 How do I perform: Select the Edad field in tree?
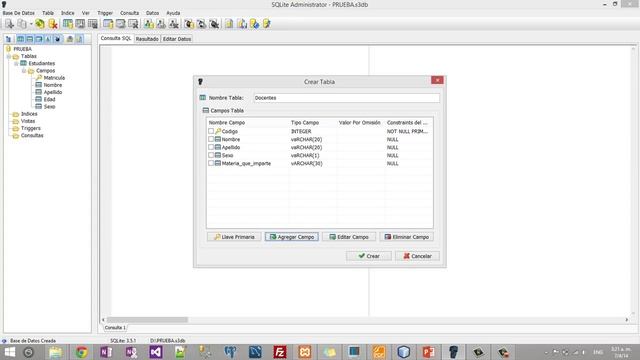[49, 100]
